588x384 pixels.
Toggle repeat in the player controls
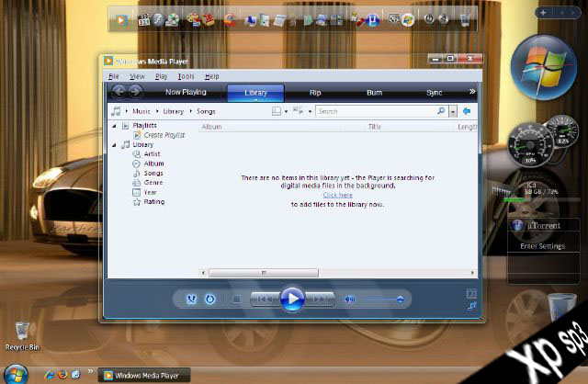click(x=210, y=299)
